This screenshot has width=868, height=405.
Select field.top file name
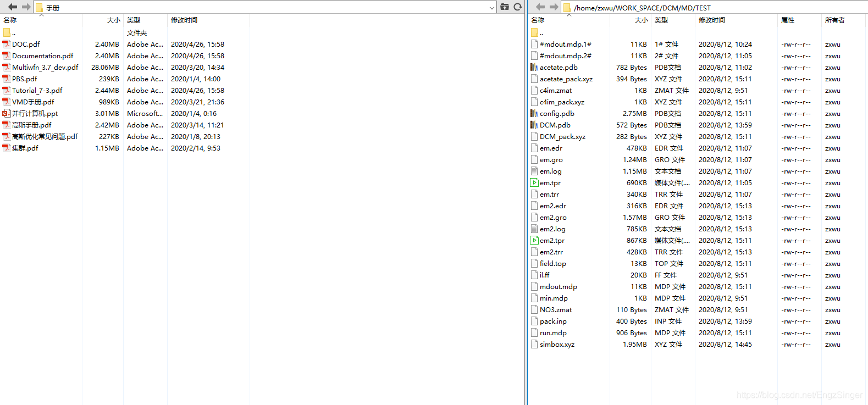tap(553, 263)
